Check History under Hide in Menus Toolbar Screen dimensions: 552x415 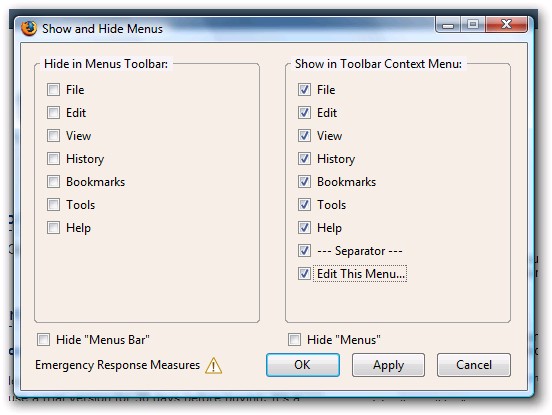pos(54,159)
